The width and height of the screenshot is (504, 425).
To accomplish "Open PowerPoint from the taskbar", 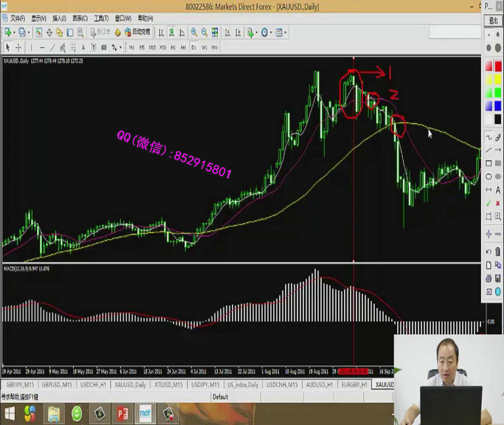I will point(123,412).
